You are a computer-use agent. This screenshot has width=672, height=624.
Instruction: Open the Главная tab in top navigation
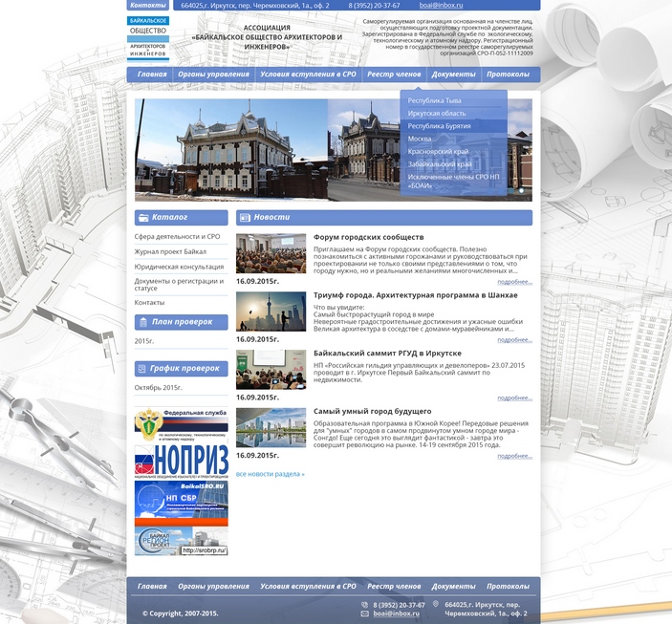pyautogui.click(x=152, y=75)
